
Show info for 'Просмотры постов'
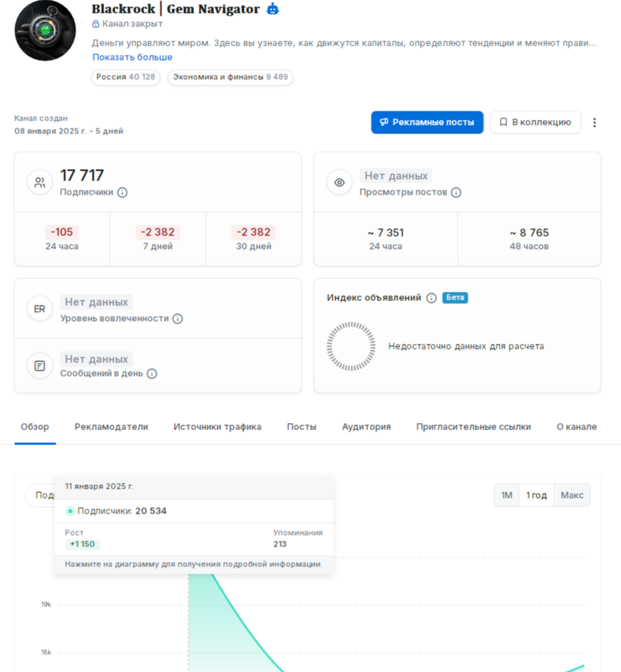coord(456,193)
